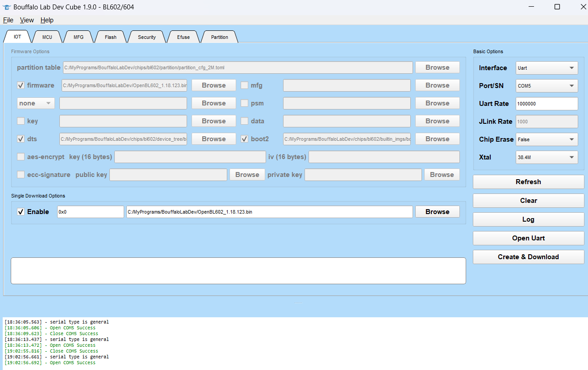Enable the mfg checkbox
588x370 pixels.
point(245,85)
